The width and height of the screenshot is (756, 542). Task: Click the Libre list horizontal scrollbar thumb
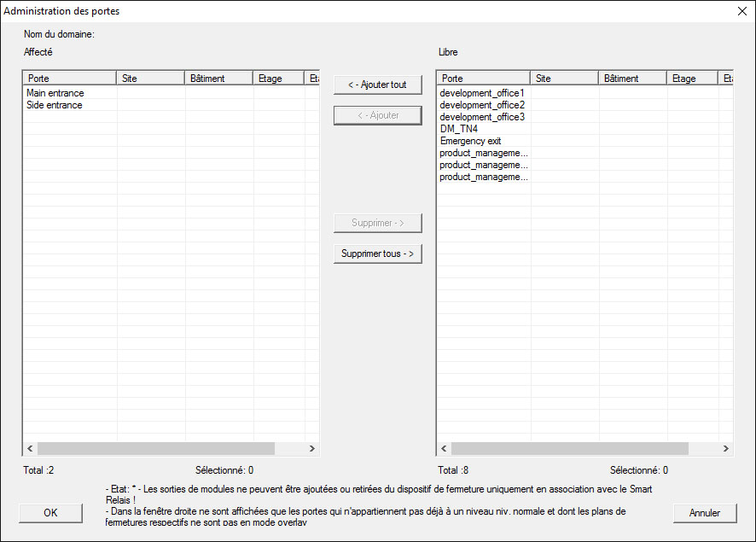[x=569, y=449]
